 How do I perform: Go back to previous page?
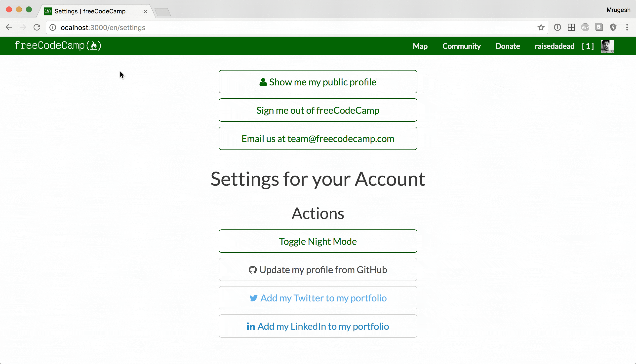click(x=9, y=27)
